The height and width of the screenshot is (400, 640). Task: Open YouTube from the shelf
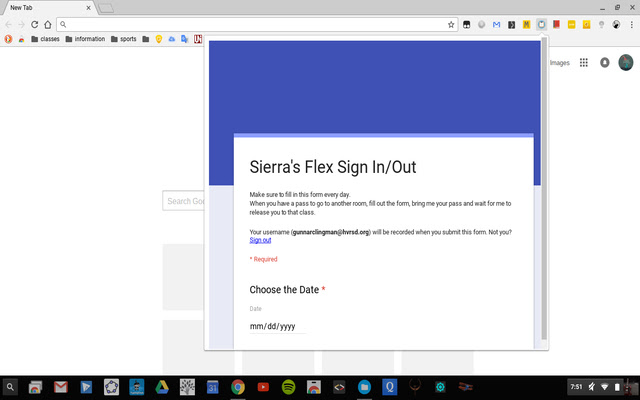click(263, 387)
